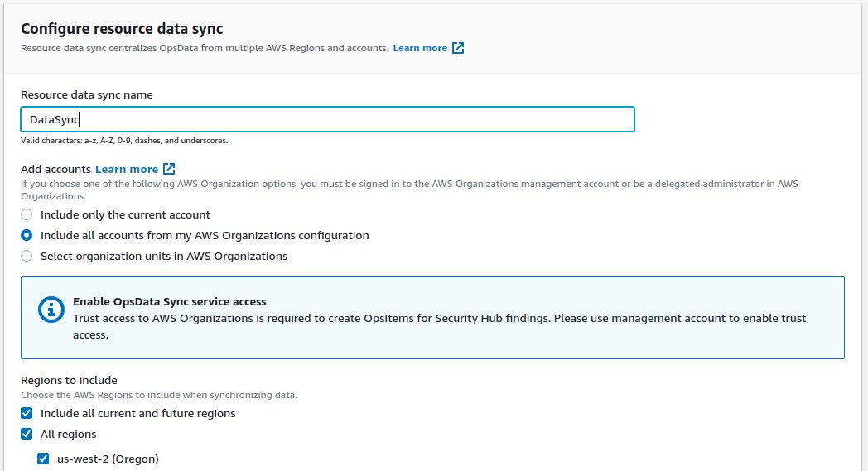868x471 pixels.
Task: Click the info icon in OpsData Sync alert
Action: pyautogui.click(x=51, y=310)
